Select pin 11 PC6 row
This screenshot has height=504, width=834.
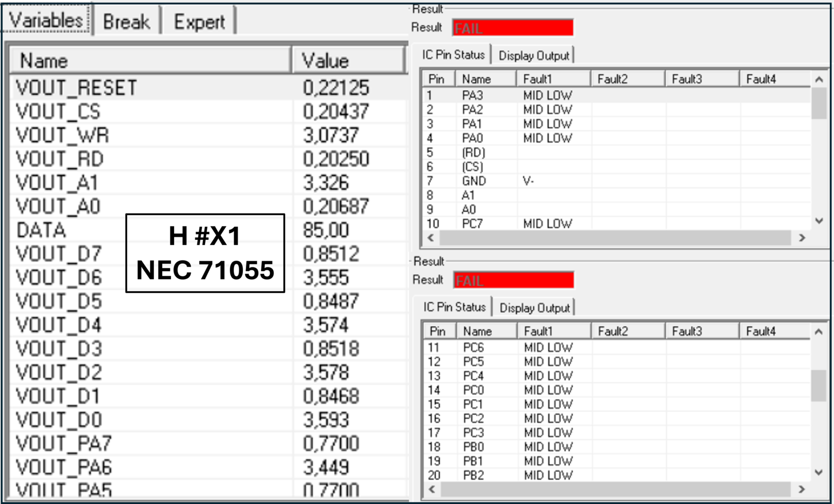click(x=617, y=348)
